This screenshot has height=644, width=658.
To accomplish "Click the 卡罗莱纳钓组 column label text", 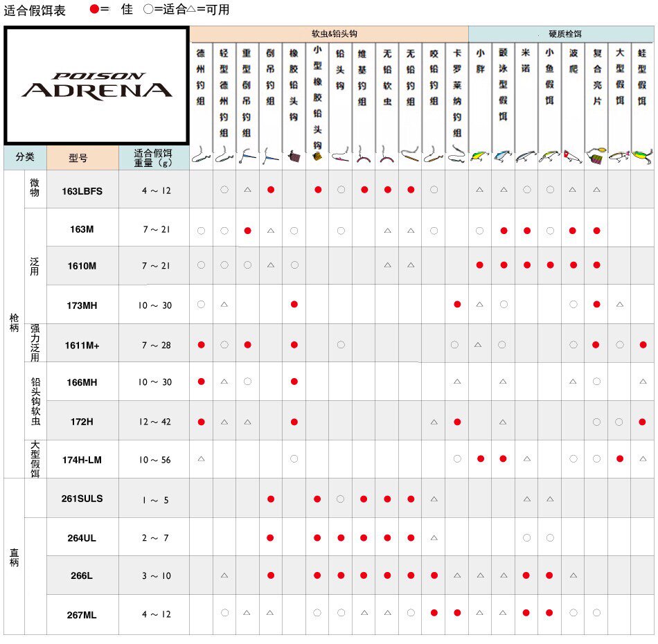I will 457,93.
